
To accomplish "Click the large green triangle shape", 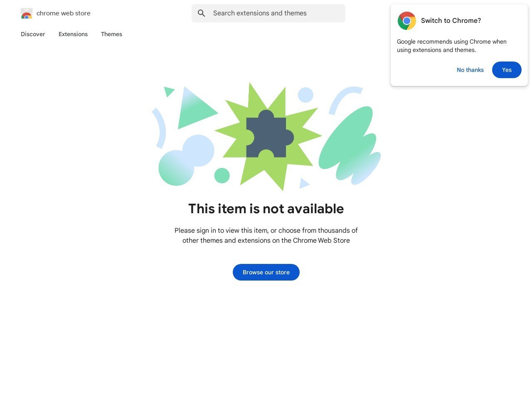I will (195, 108).
